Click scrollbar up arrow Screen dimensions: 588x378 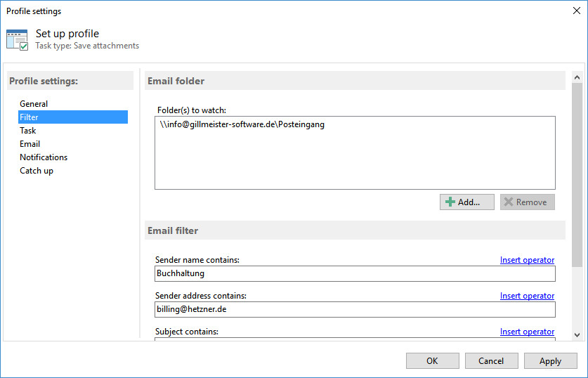577,77
